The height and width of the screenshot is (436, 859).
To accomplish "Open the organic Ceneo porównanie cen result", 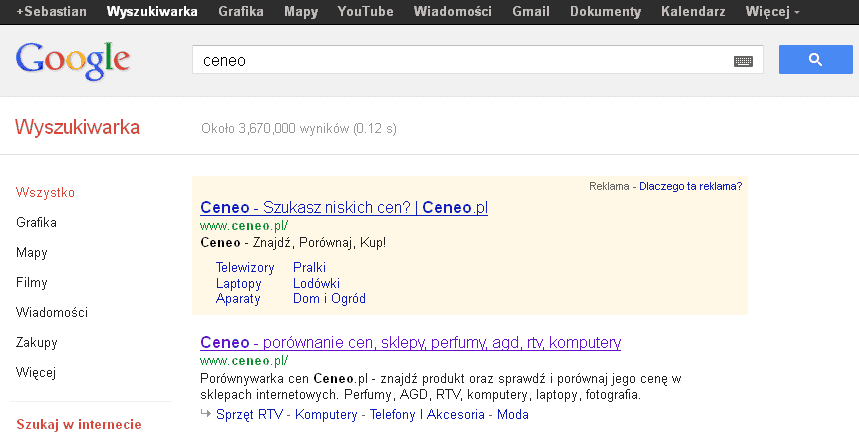I will (x=410, y=343).
